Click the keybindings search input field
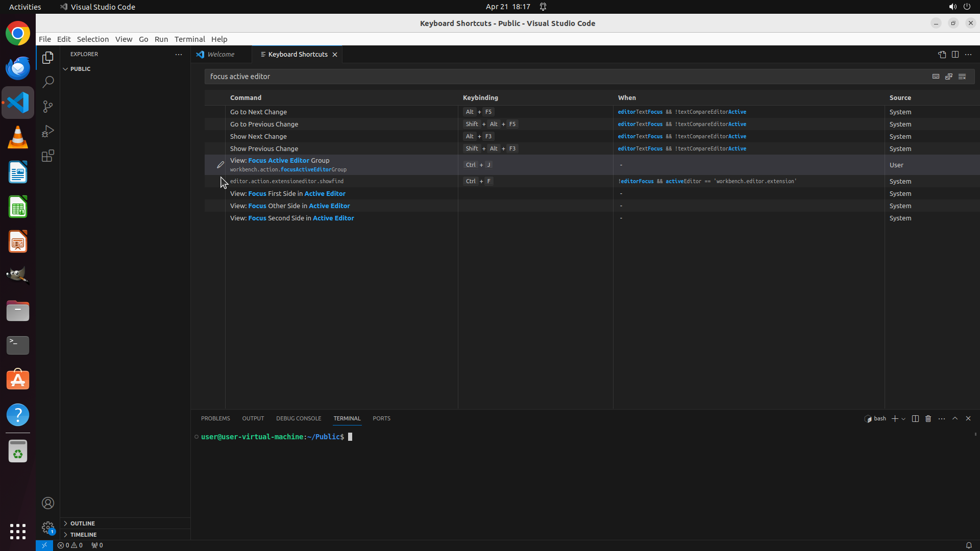 coord(561,77)
